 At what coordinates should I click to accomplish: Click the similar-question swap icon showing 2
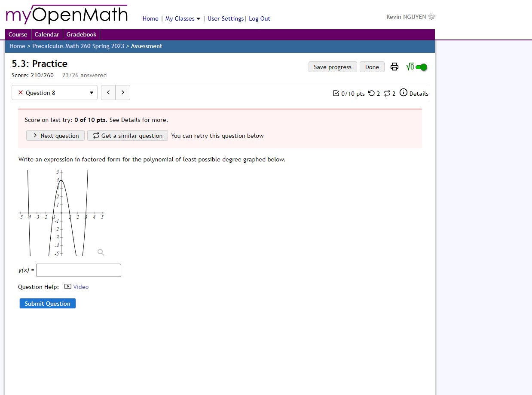point(386,93)
